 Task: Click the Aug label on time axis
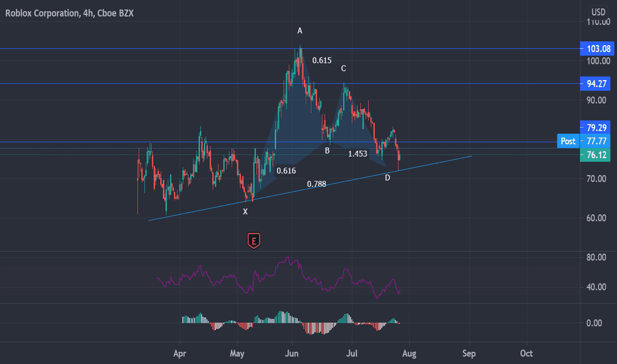[x=409, y=353]
